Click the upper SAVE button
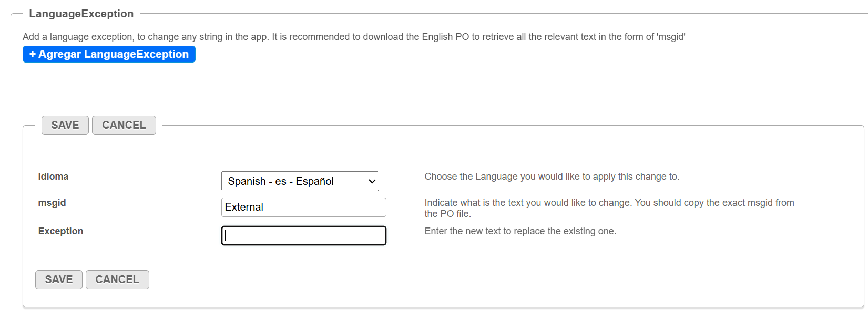Image resolution: width=868 pixels, height=311 pixels. coord(65,125)
